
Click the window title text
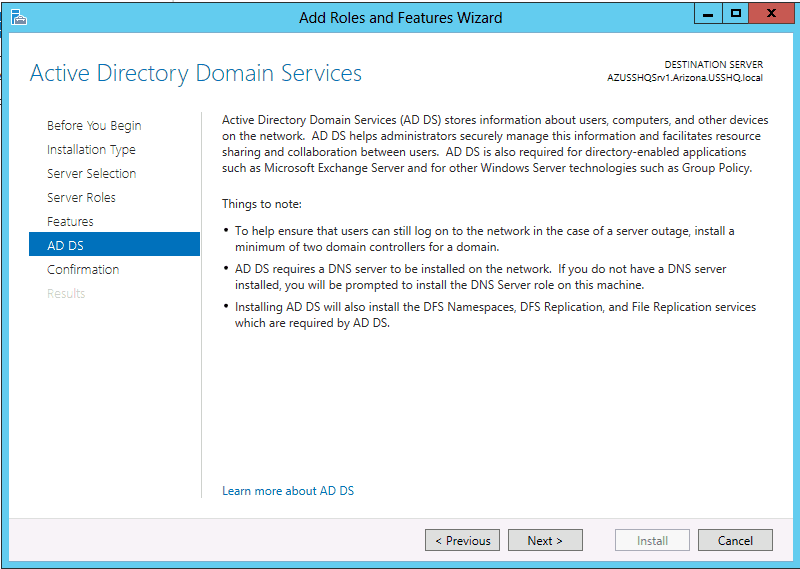pos(401,18)
